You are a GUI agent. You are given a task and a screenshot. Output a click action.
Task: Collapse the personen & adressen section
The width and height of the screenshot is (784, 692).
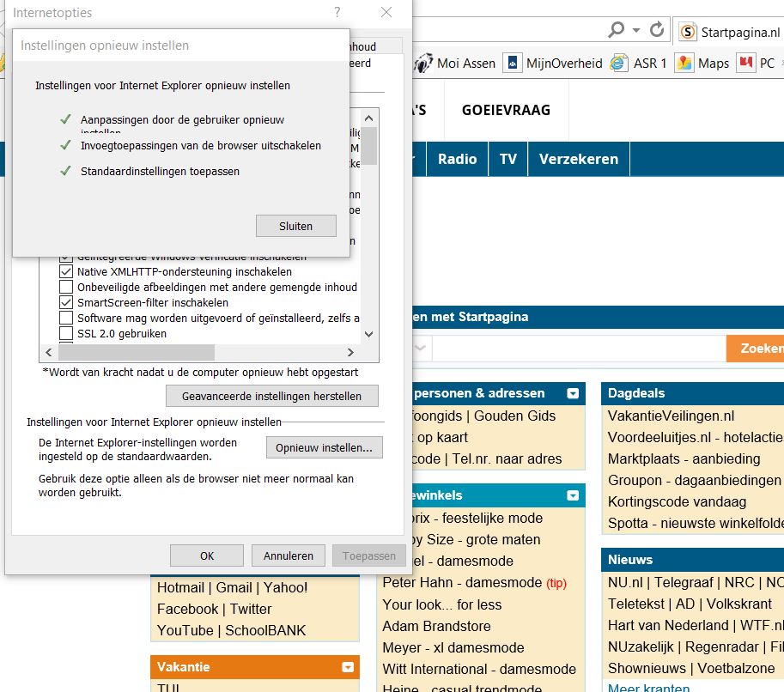click(573, 393)
